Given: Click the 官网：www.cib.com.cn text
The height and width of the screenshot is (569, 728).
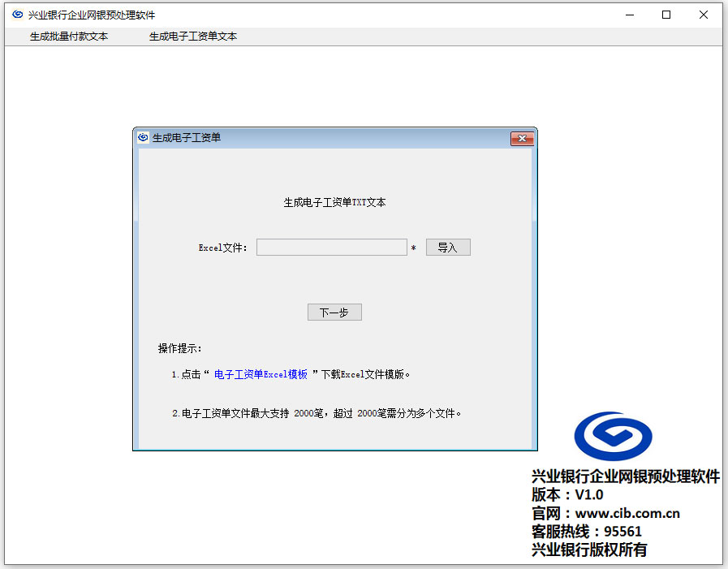Looking at the screenshot, I should tap(605, 513).
